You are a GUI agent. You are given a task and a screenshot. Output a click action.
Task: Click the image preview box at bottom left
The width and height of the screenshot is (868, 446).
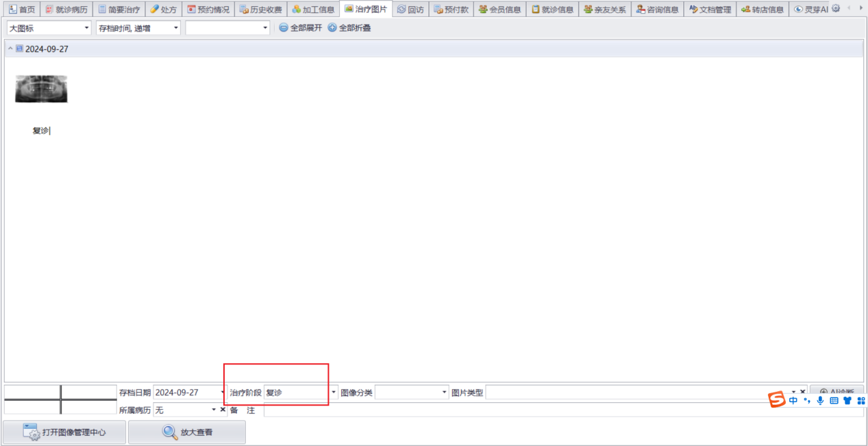[x=60, y=400]
